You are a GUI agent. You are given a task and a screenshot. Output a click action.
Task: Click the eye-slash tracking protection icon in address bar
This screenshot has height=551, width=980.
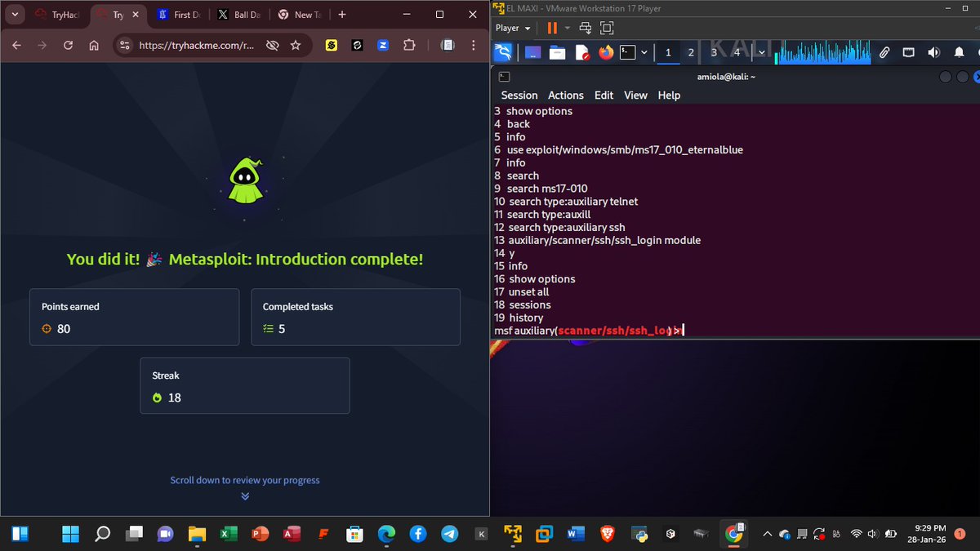tap(273, 46)
